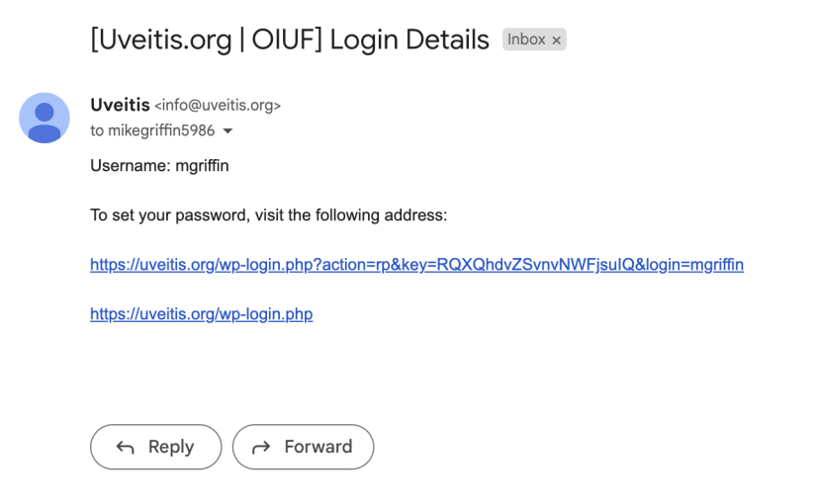Screen dimensions: 816x504
Task: Click the 'Username:' label text
Action: pyautogui.click(x=131, y=166)
